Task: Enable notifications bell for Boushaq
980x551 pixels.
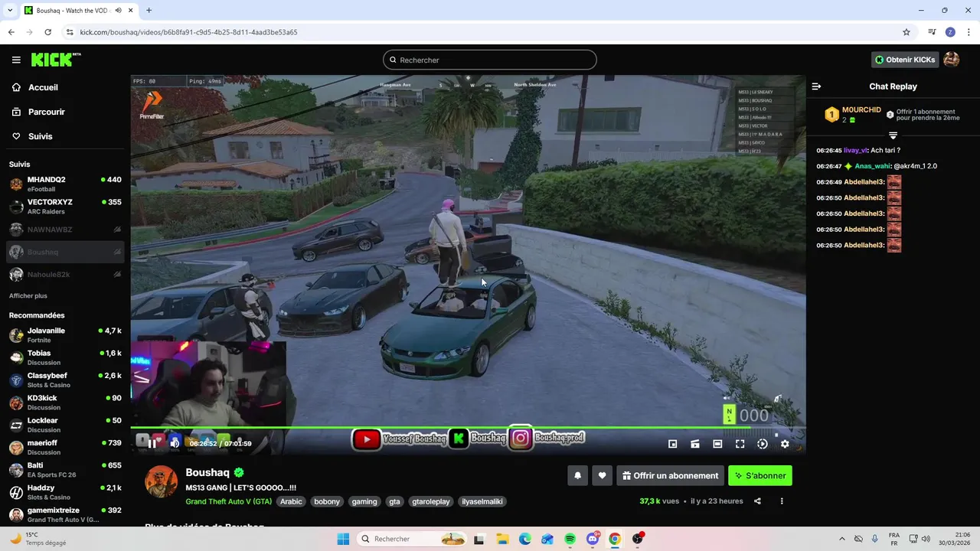Action: (x=577, y=476)
